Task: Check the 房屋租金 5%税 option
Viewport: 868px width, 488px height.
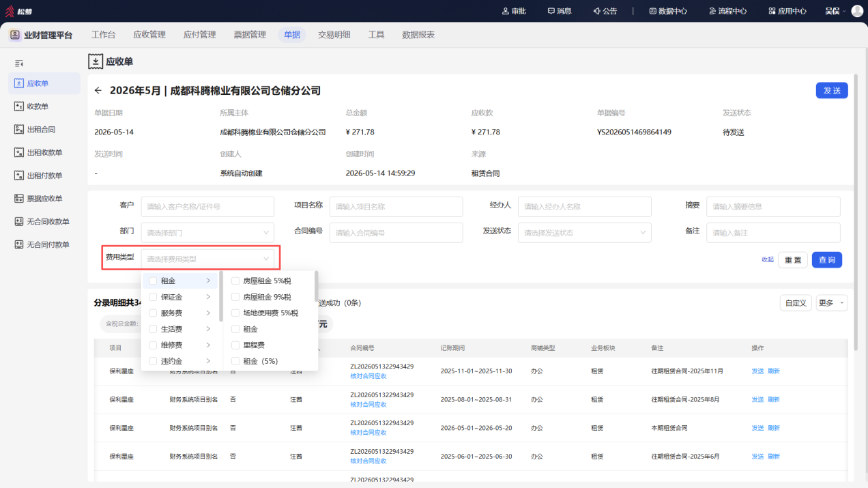Action: [x=235, y=281]
